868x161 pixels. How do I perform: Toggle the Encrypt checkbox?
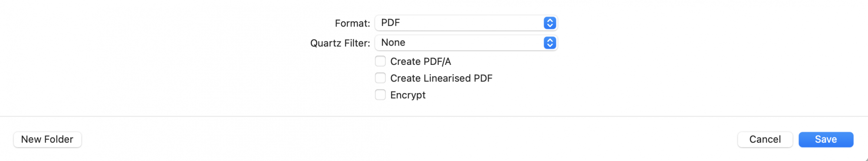pyautogui.click(x=380, y=95)
